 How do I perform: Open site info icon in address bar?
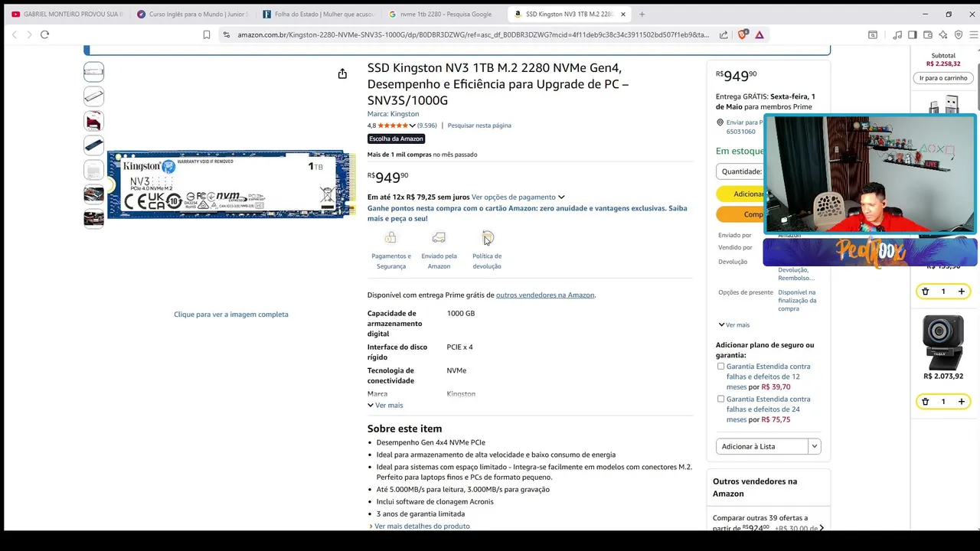tap(226, 34)
